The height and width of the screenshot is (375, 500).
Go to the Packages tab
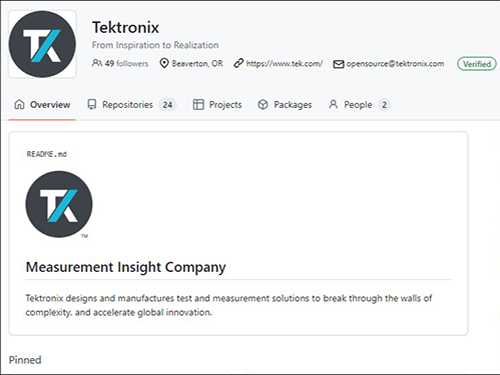point(285,105)
